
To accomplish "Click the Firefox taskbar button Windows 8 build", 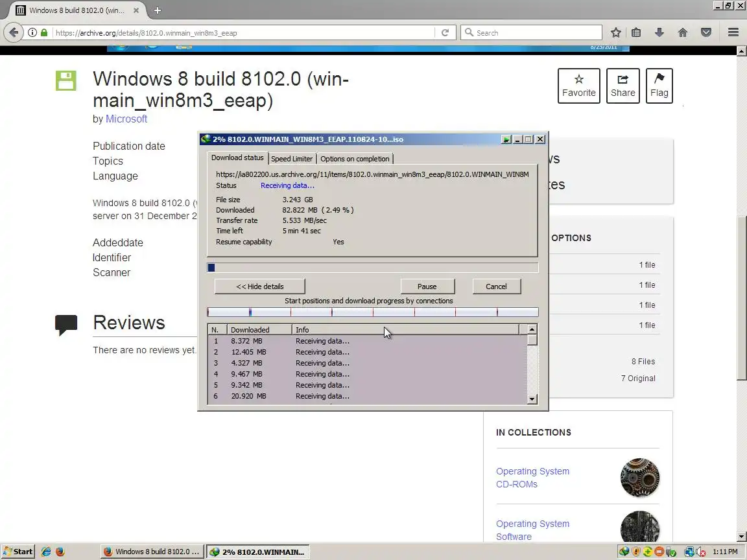I will pos(152,552).
